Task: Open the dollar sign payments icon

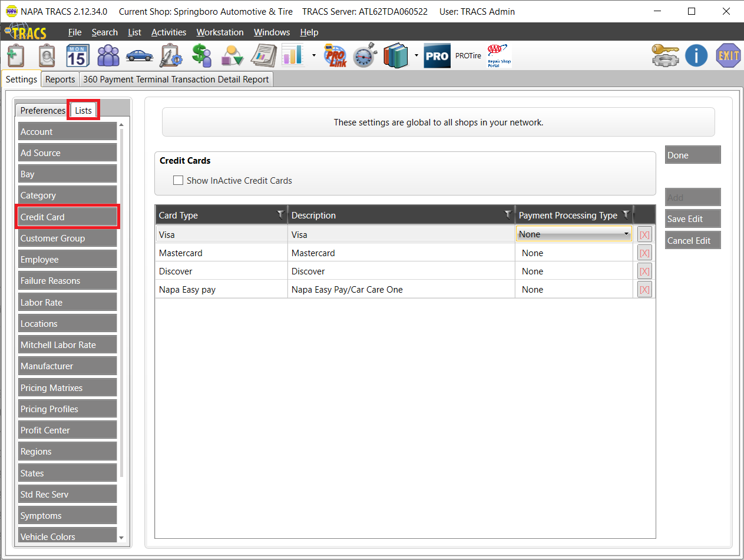Action: [x=202, y=56]
